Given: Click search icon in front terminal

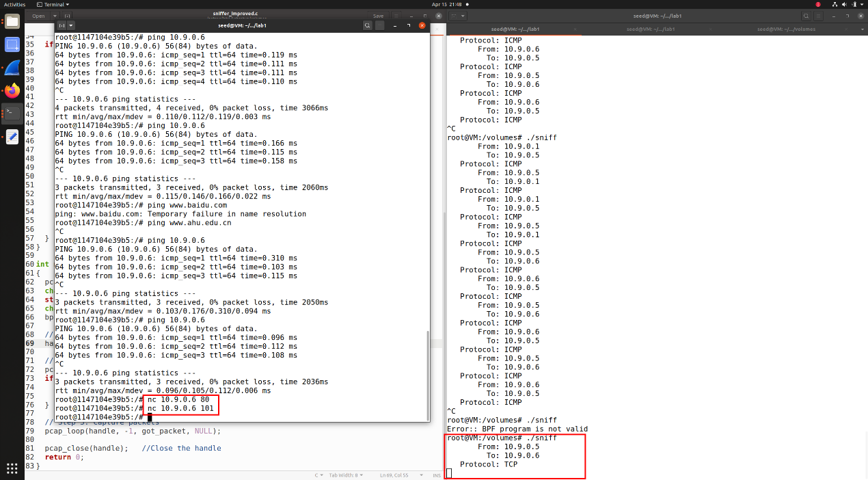Looking at the screenshot, I should 367,25.
